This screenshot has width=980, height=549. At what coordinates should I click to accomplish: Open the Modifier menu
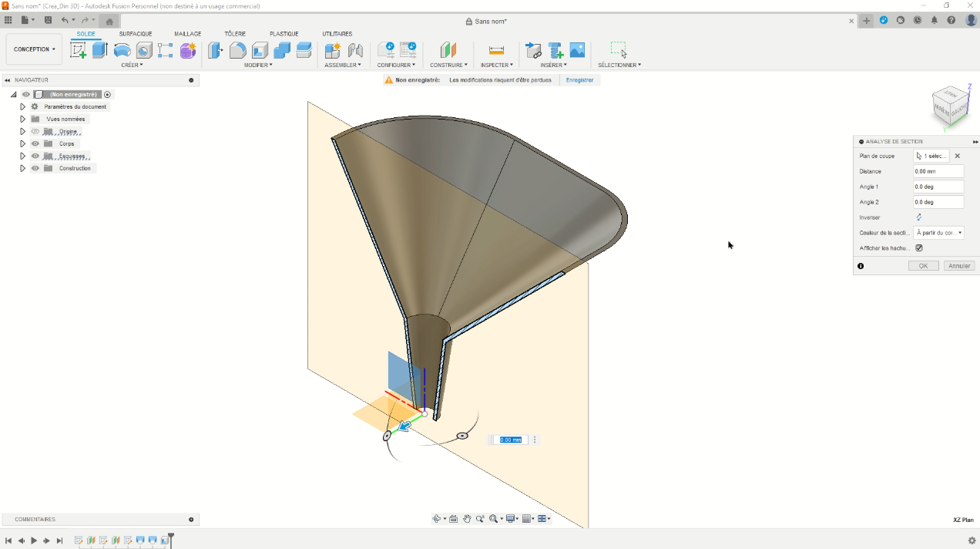pyautogui.click(x=258, y=65)
